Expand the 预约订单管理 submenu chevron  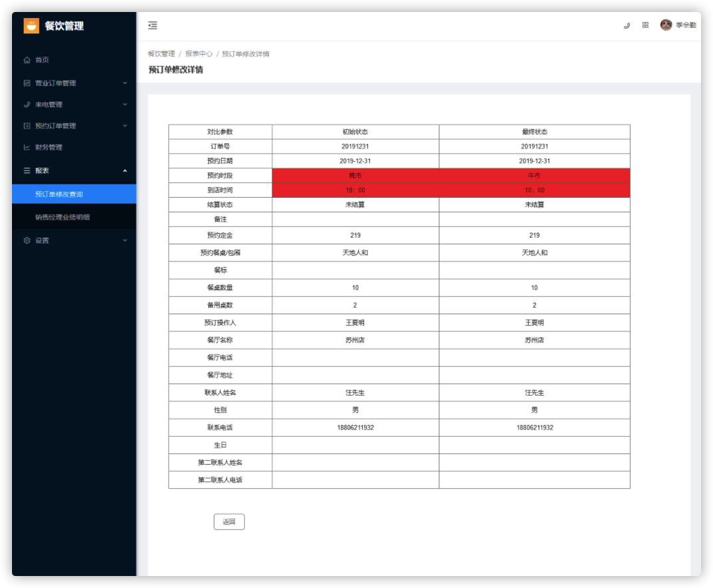(125, 125)
